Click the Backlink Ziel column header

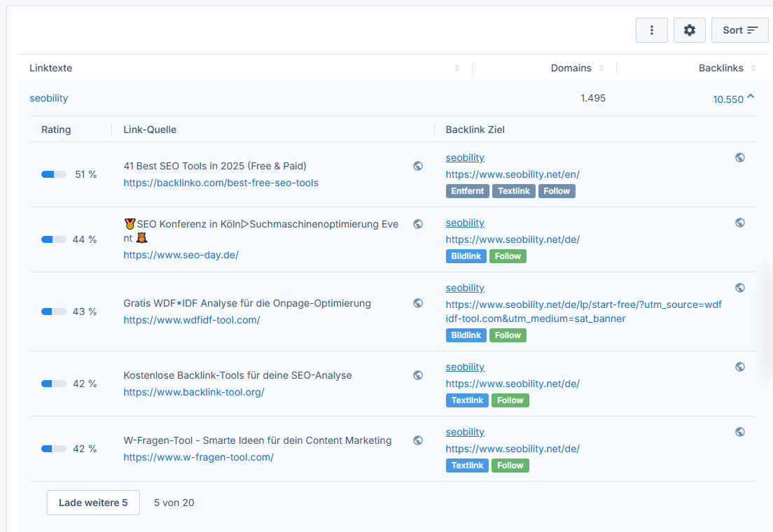click(x=475, y=129)
